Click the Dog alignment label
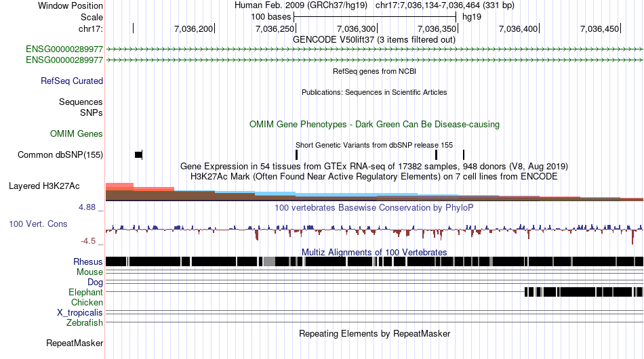Image resolution: width=644 pixels, height=359 pixels. click(x=95, y=282)
